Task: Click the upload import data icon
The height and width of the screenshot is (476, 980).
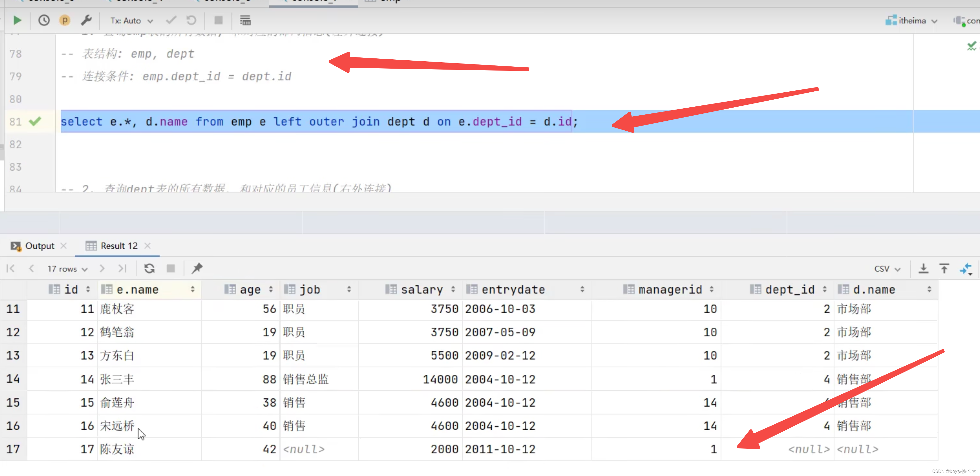Action: pos(944,269)
